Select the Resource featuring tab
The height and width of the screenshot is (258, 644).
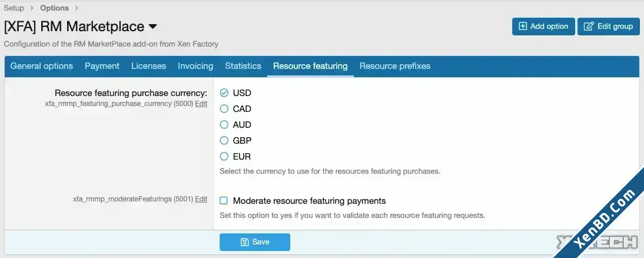click(x=310, y=66)
